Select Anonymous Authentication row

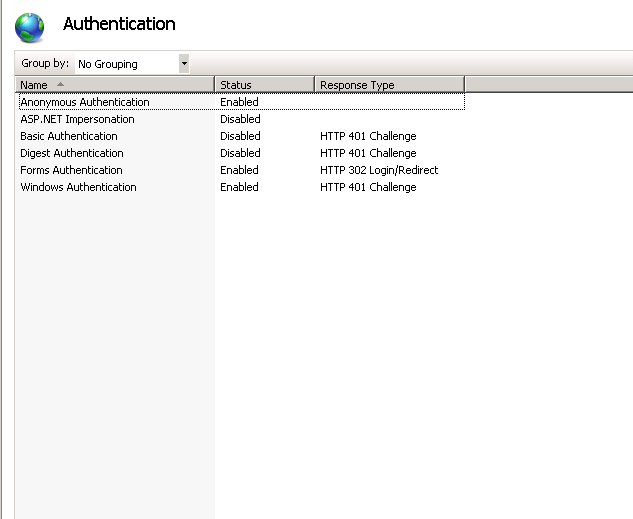point(85,102)
